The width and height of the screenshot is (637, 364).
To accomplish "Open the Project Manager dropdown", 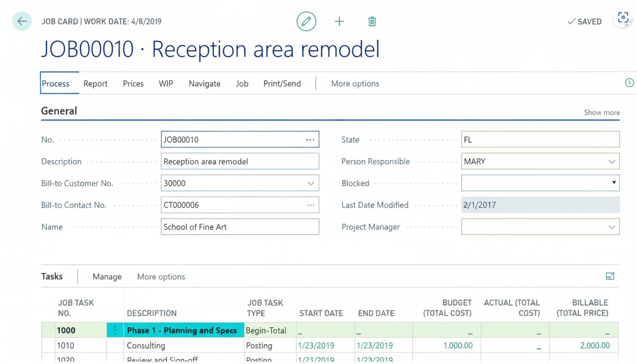I will 611,227.
